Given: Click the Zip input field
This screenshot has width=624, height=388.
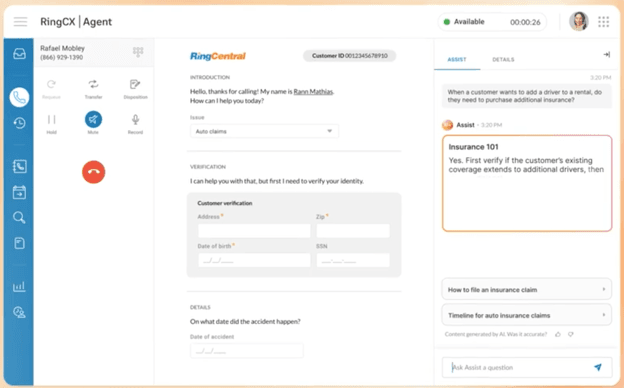Looking at the screenshot, I should (x=353, y=230).
